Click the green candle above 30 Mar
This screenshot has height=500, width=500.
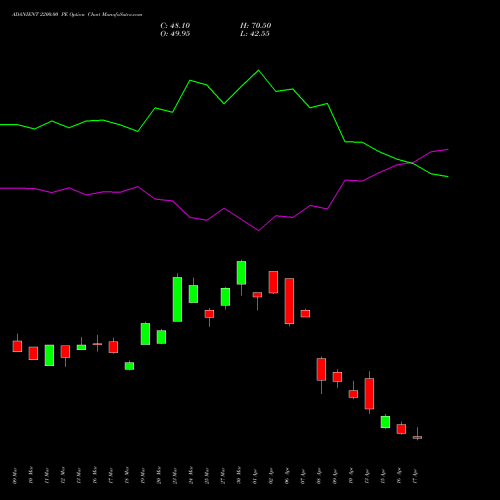point(241,273)
